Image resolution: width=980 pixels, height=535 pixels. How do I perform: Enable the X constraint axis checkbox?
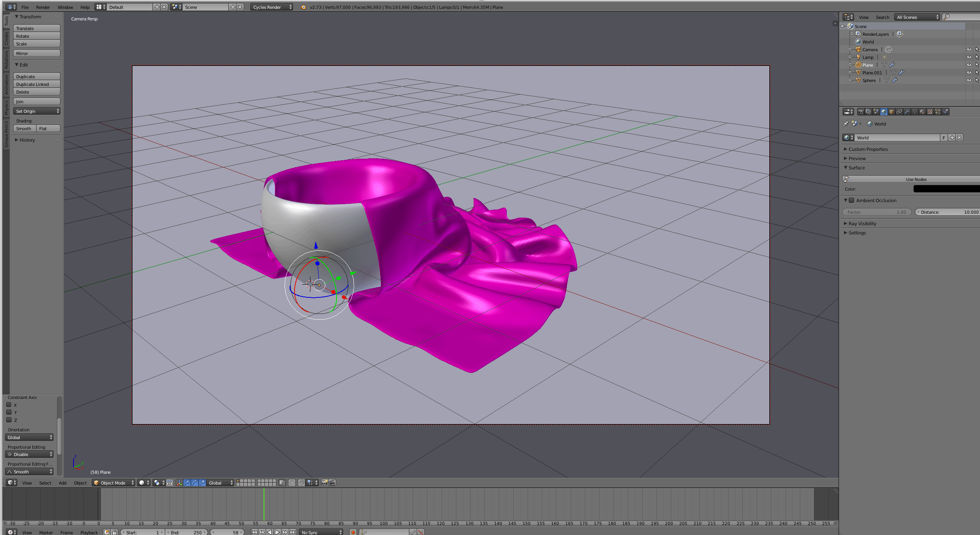(x=9, y=405)
